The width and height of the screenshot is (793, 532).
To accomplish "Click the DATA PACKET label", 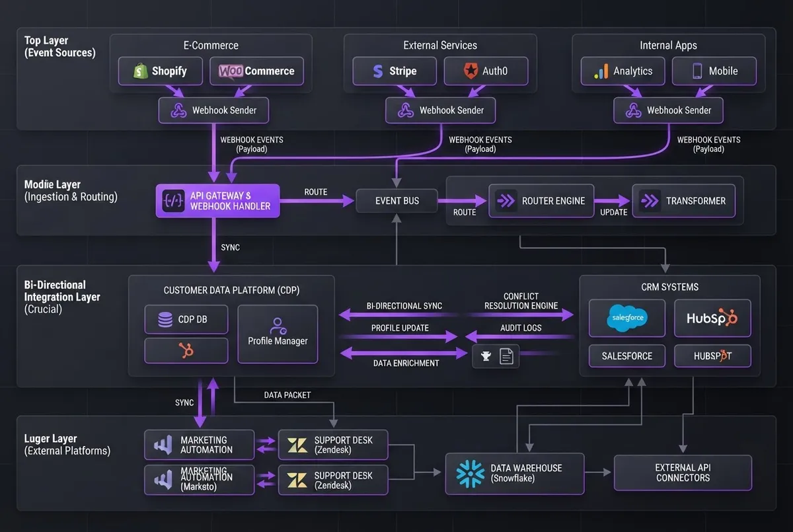I will (x=287, y=395).
